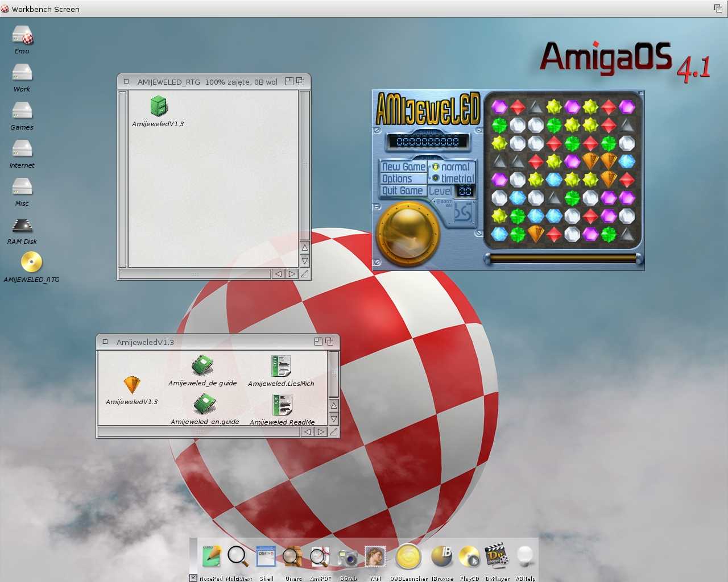Open Amijeweled Options
This screenshot has height=582, width=728.
click(404, 178)
